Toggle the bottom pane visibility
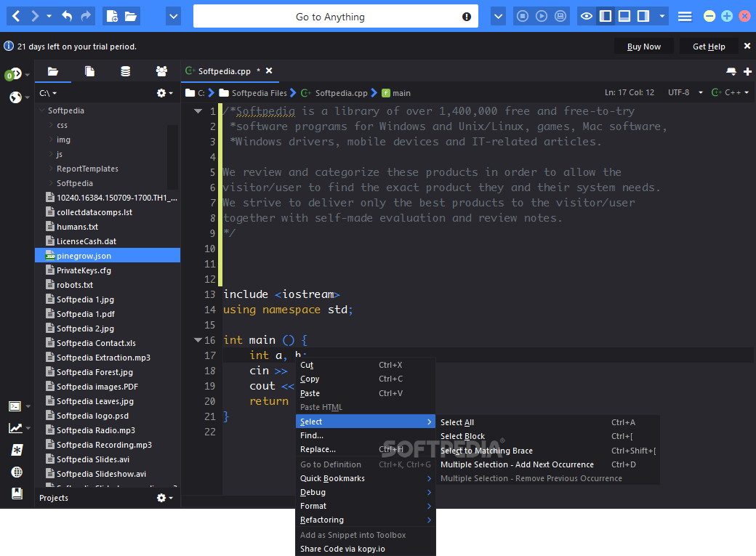This screenshot has height=556, width=756. [624, 17]
